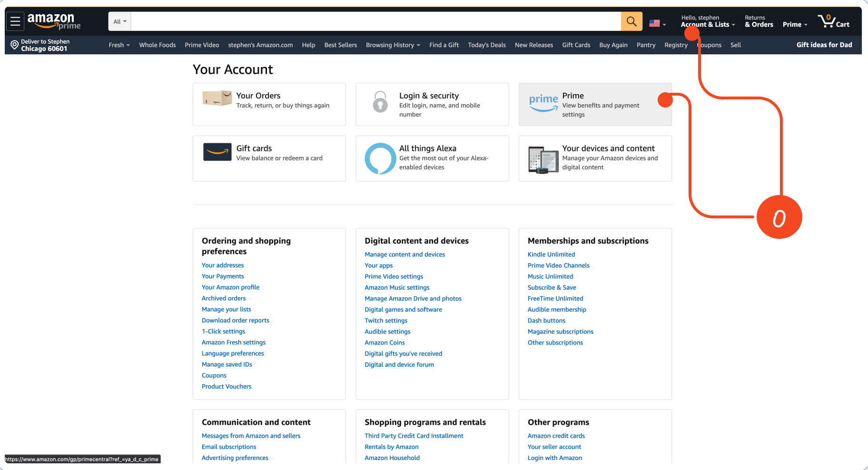Viewport: 868px width, 470px height.
Task: Open New Releases navigation item
Action: [534, 45]
